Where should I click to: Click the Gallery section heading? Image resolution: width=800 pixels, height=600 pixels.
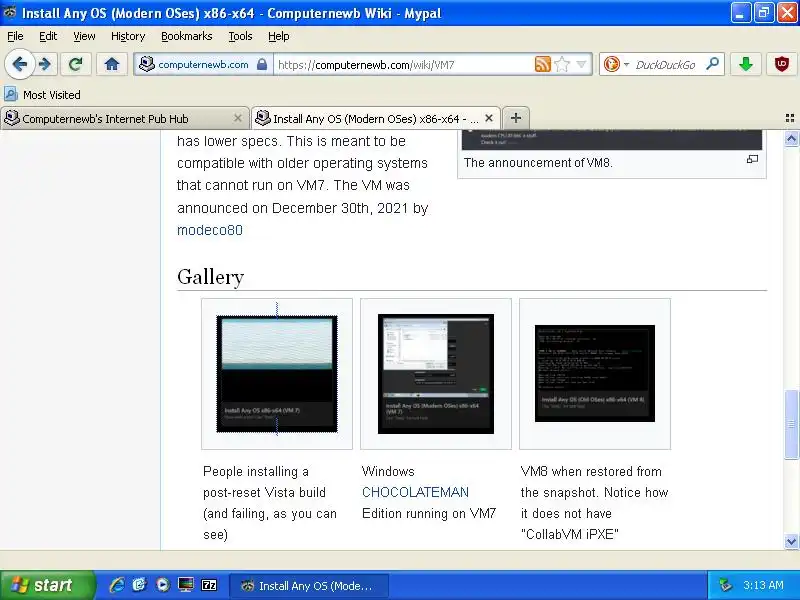pos(211,277)
